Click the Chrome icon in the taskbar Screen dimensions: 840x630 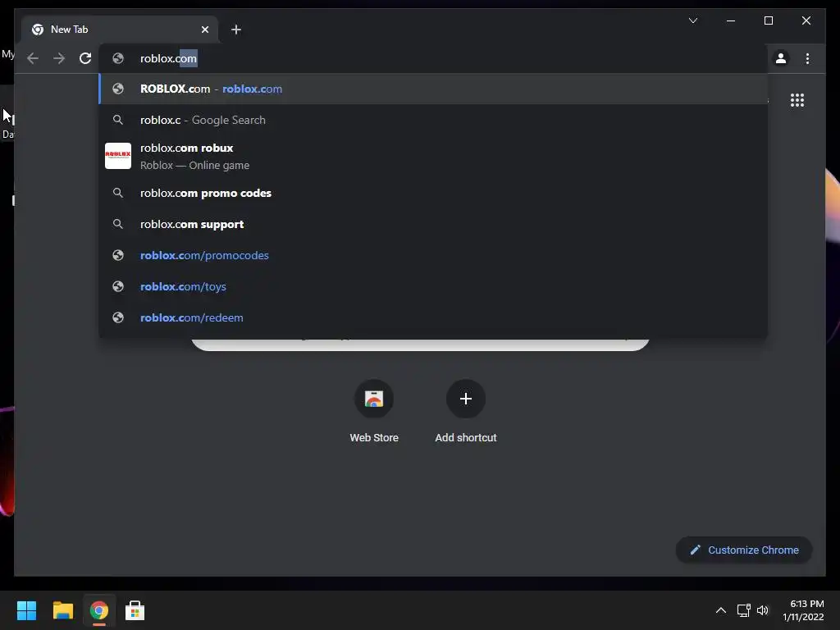[x=99, y=610]
